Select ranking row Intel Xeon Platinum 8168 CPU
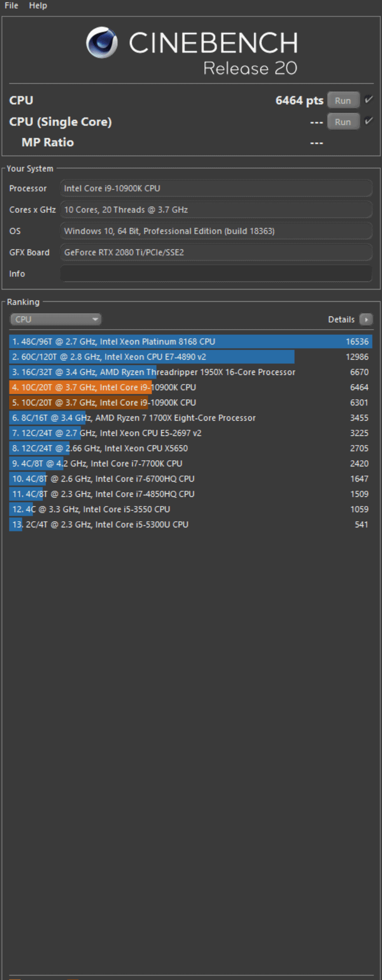Image resolution: width=382 pixels, height=980 pixels. [191, 341]
